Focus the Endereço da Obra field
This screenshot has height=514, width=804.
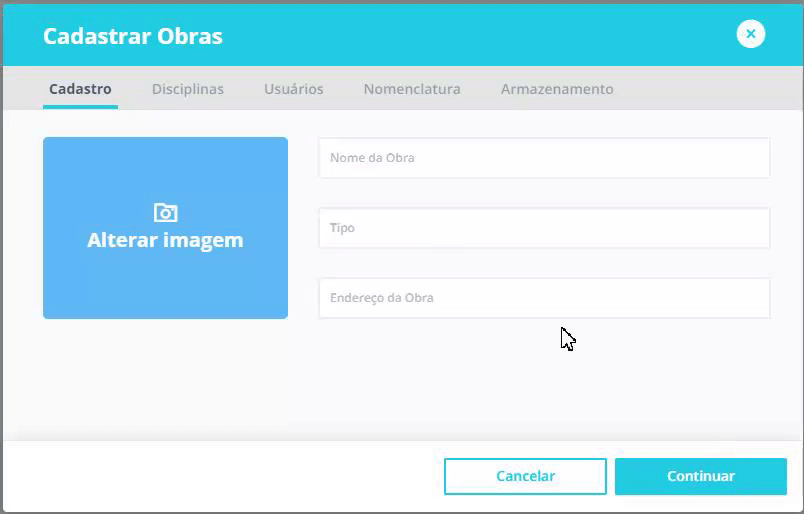click(544, 298)
